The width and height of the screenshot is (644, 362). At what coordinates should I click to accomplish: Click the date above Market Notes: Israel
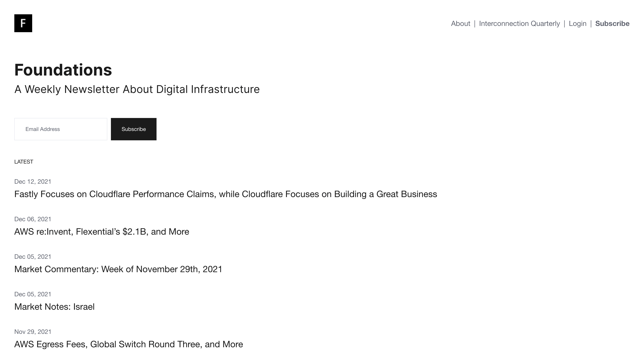(33, 294)
